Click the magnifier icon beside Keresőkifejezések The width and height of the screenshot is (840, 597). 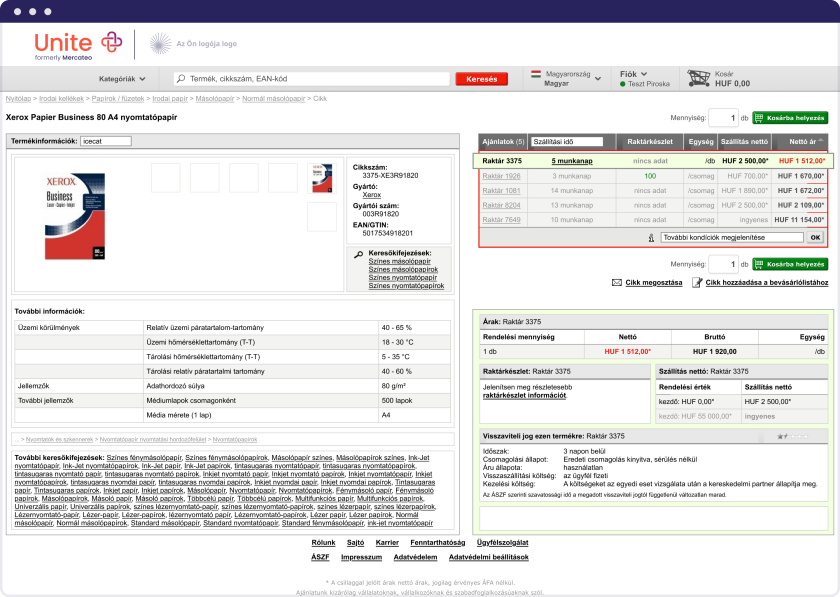click(358, 254)
